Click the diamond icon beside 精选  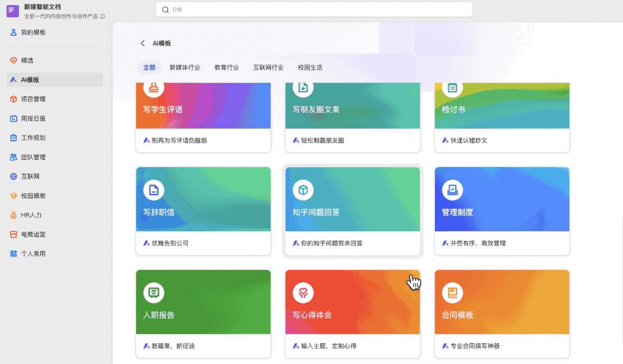13,61
